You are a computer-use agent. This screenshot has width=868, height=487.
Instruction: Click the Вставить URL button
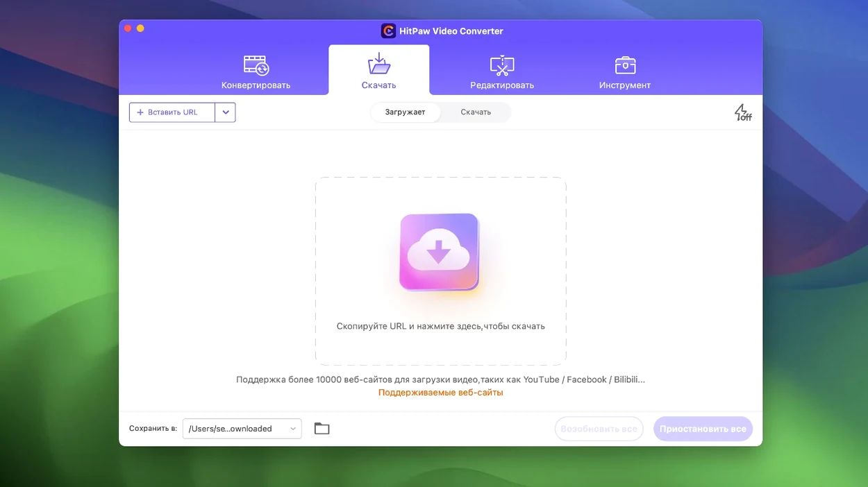click(x=172, y=112)
